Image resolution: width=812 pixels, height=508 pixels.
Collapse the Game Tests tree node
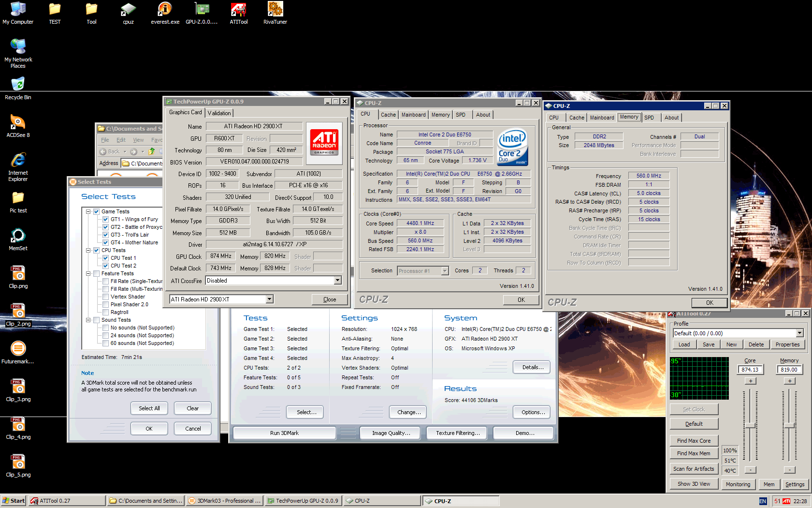point(88,211)
